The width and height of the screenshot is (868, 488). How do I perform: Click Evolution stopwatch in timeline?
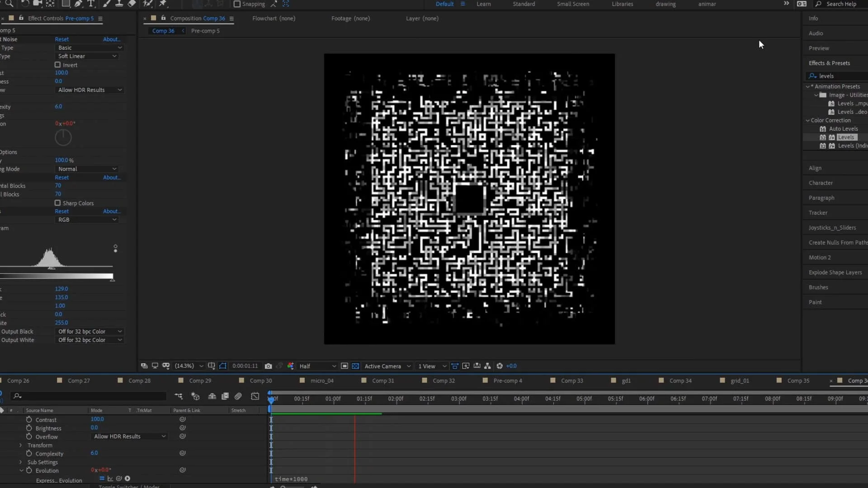point(29,470)
